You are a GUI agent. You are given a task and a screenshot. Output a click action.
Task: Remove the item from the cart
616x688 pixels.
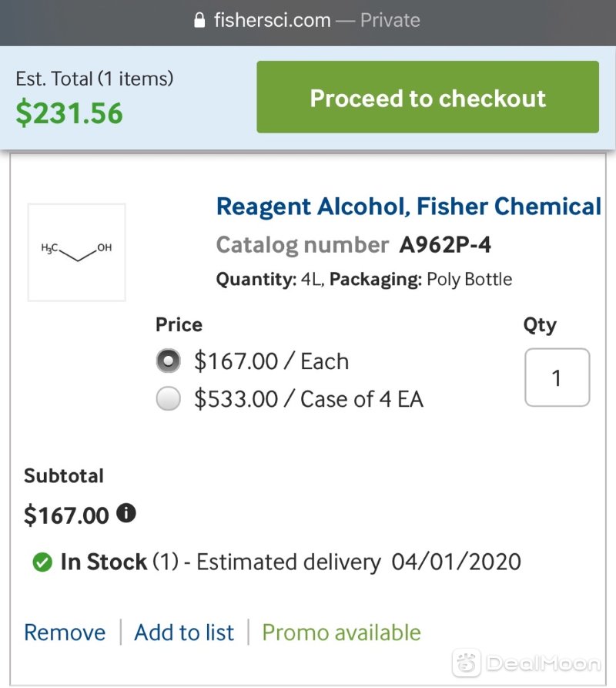(65, 633)
